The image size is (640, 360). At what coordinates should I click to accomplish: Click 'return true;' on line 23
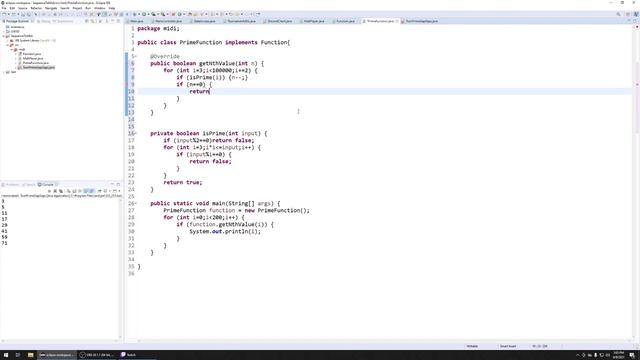182,182
